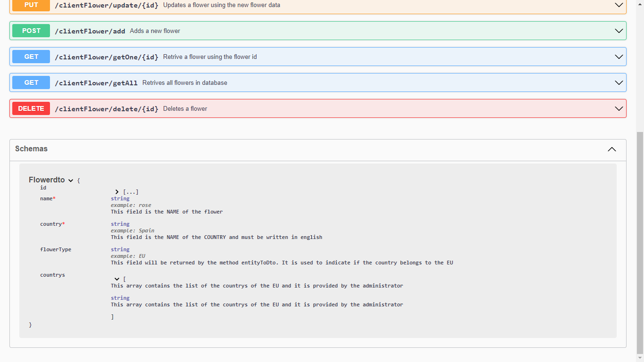
Task: Expand the /clientFlower/delete endpoint
Action: click(x=619, y=108)
